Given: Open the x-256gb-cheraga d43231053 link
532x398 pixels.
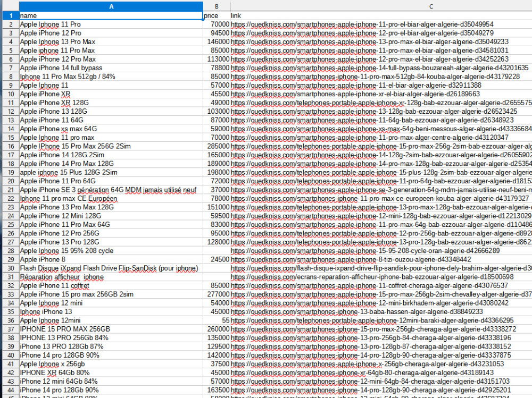Looking at the screenshot, I should 367,364.
